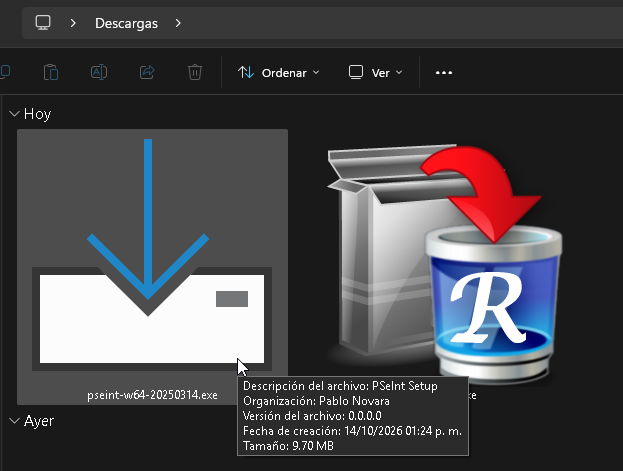Open the three-dot more options menu
Viewport: 623px width, 471px height.
coord(444,73)
